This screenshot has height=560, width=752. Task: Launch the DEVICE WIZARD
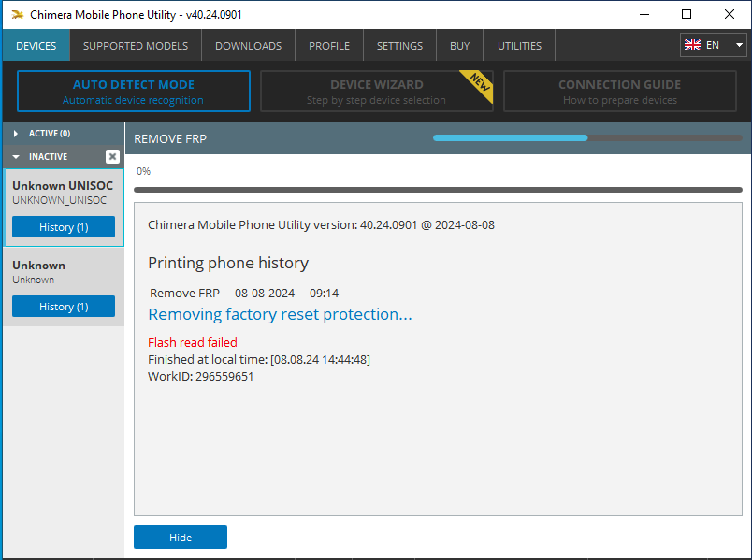(377, 91)
